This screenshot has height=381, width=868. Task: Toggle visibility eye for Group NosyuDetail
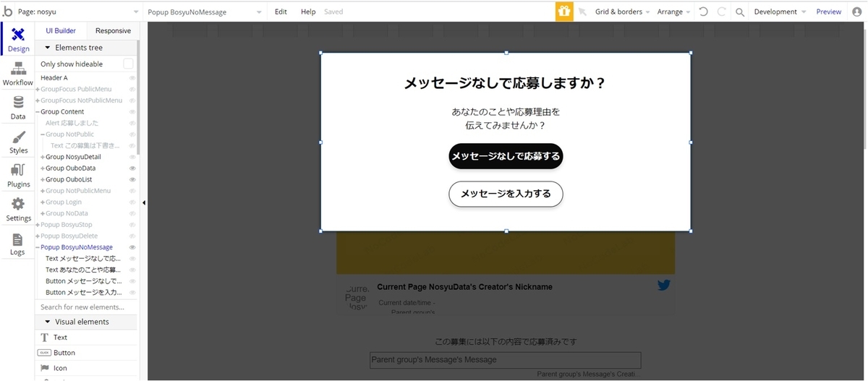pos(132,157)
